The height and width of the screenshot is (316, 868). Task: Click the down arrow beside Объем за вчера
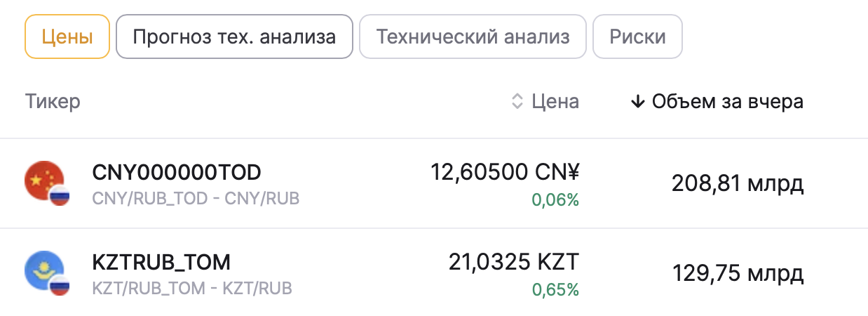pyautogui.click(x=637, y=102)
